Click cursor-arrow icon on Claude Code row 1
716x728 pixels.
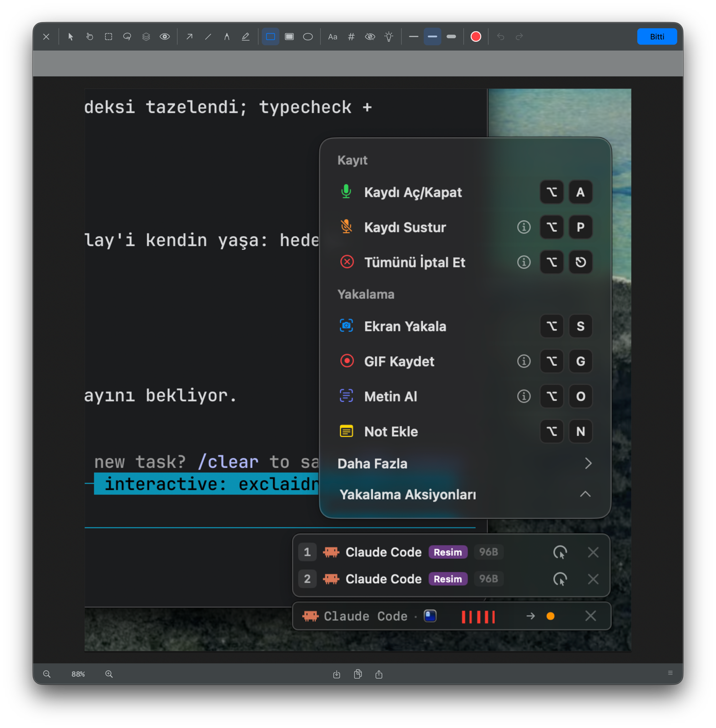point(560,552)
